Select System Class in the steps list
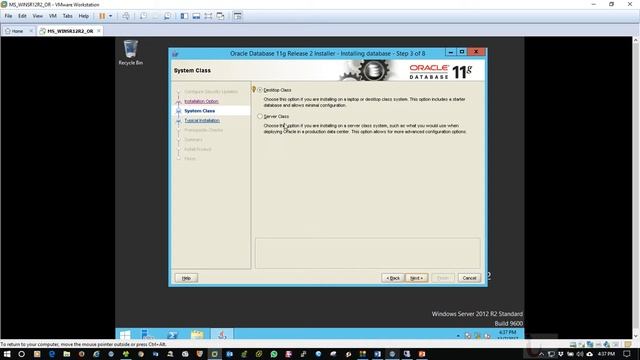 pyautogui.click(x=200, y=111)
